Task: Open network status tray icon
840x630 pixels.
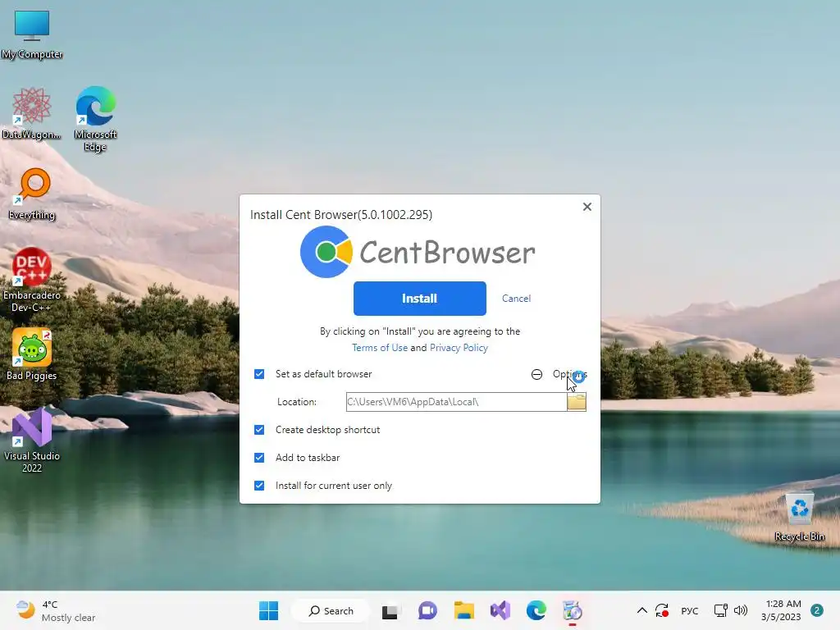Action: 720,610
